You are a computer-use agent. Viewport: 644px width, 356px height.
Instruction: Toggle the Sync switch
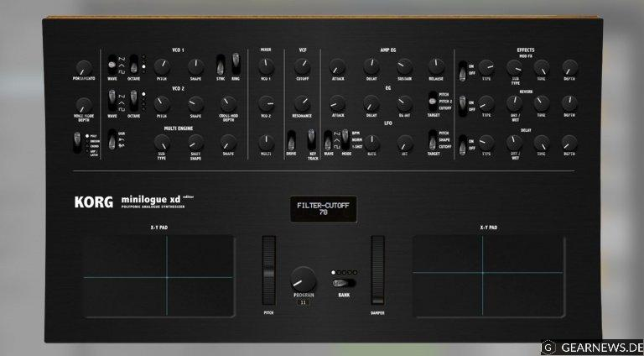(221, 65)
